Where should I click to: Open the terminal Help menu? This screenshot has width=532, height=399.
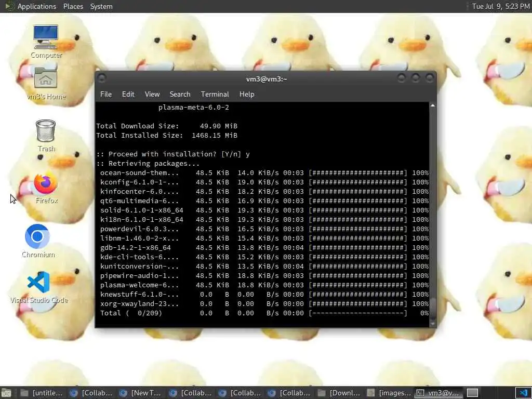(x=247, y=95)
